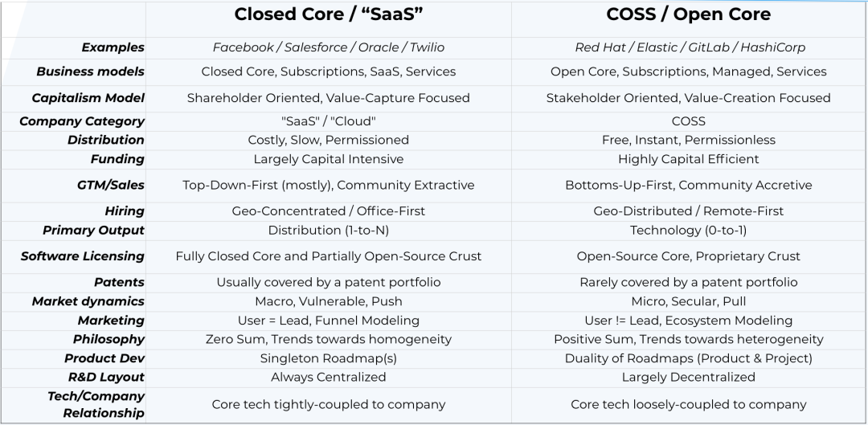The width and height of the screenshot is (868, 425).
Task: Select the "Examples" row label
Action: point(113,47)
